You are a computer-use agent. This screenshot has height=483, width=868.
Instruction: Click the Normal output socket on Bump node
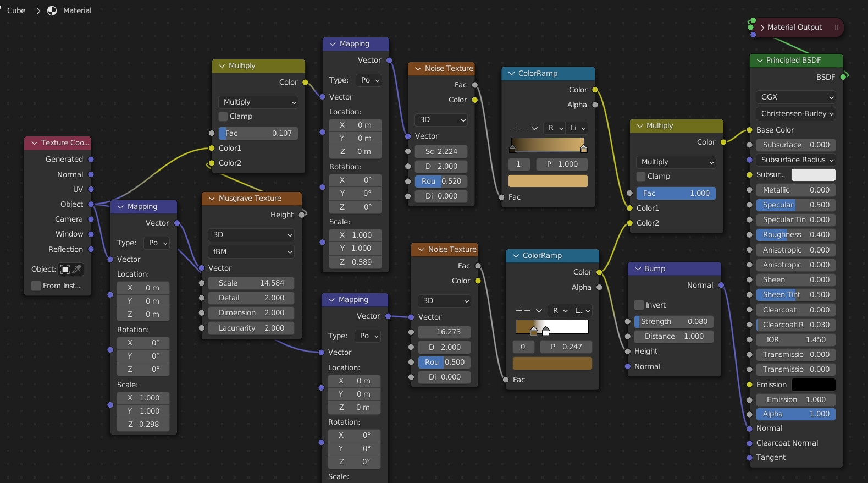(x=721, y=285)
